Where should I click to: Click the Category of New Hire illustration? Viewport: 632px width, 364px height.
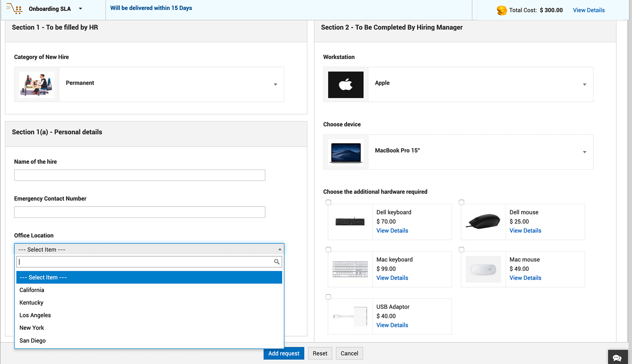36,84
